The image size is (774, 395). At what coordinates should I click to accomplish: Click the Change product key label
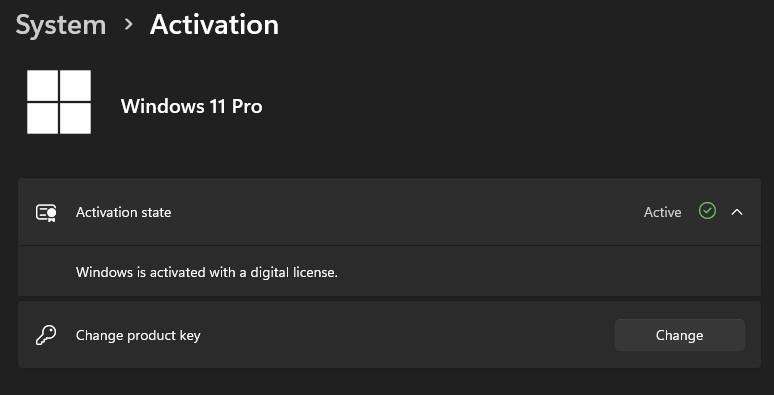coord(138,336)
